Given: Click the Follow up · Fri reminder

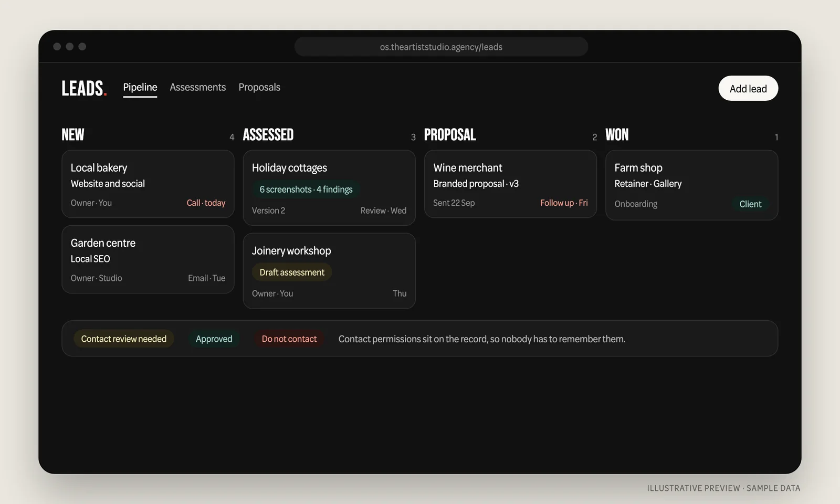Looking at the screenshot, I should pos(564,203).
